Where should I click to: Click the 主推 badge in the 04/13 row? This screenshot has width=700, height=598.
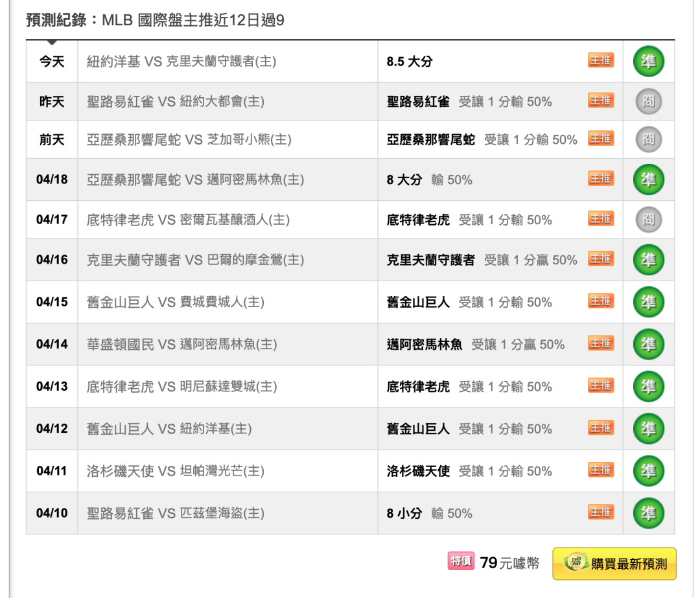coord(601,385)
